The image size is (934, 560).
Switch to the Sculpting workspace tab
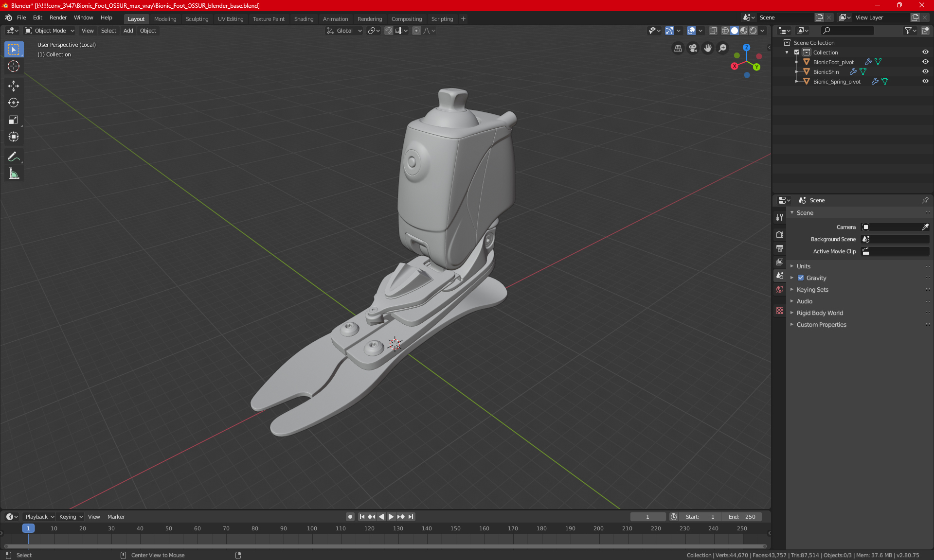click(x=197, y=19)
